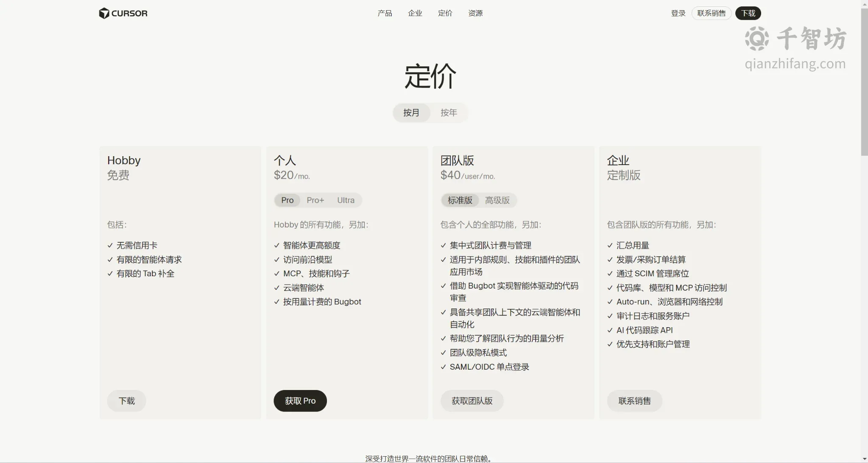Click the checkmark beside 审计日志和服务账户

(x=610, y=316)
